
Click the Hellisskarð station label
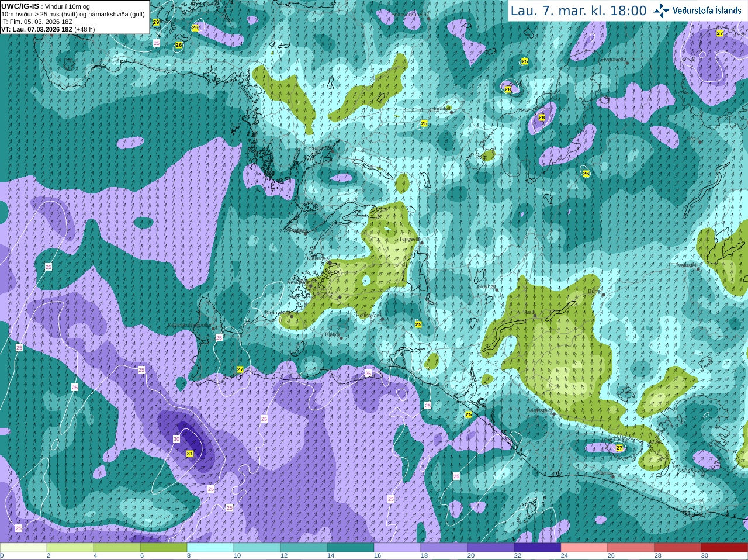(x=369, y=316)
